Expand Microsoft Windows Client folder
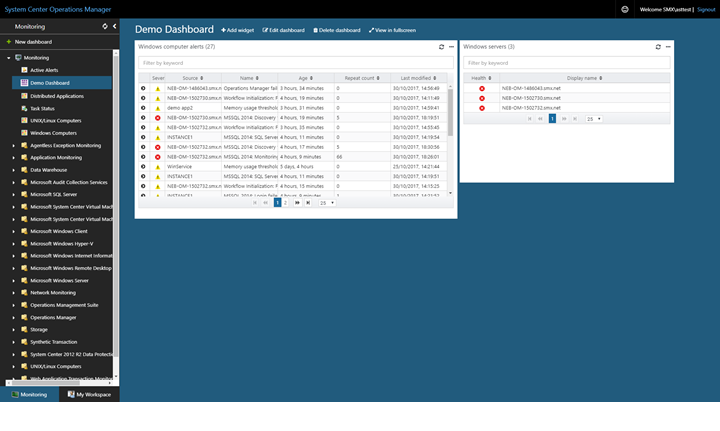 13,232
